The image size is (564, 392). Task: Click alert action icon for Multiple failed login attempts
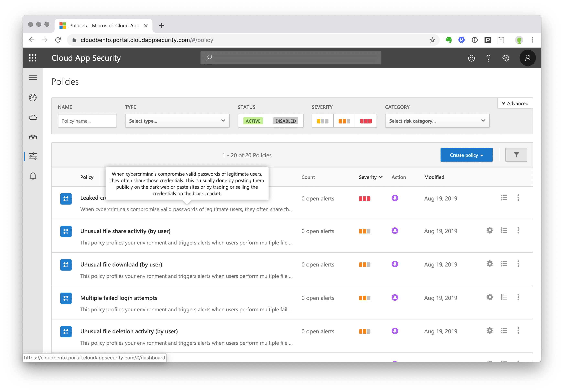(395, 297)
